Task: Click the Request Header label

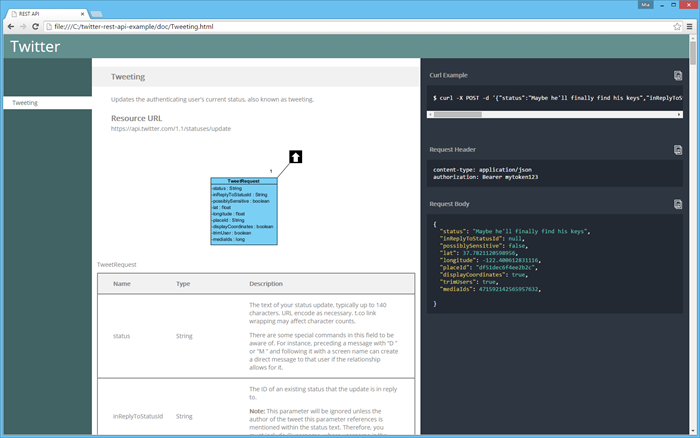Action: [x=453, y=150]
